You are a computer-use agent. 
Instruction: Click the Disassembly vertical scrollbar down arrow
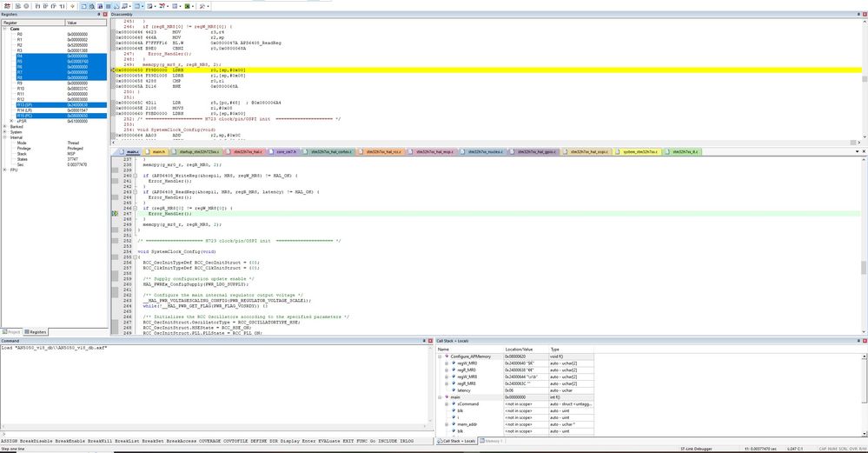point(865,137)
